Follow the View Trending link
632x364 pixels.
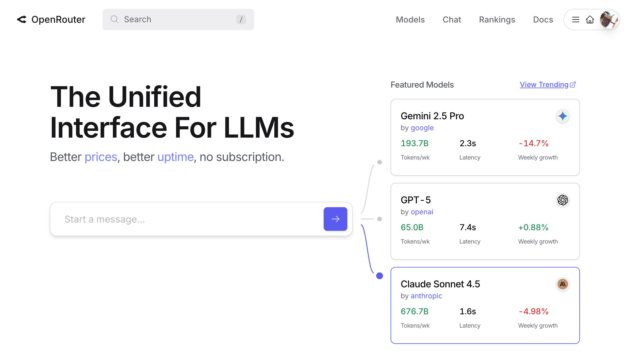point(544,85)
